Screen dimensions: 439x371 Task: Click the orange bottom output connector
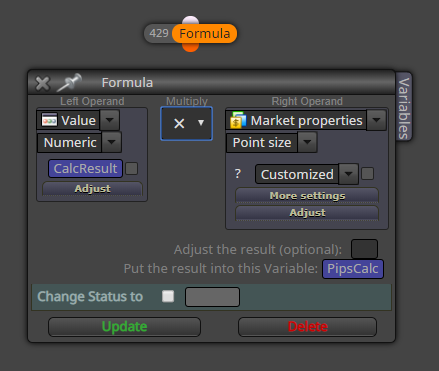pos(191,47)
